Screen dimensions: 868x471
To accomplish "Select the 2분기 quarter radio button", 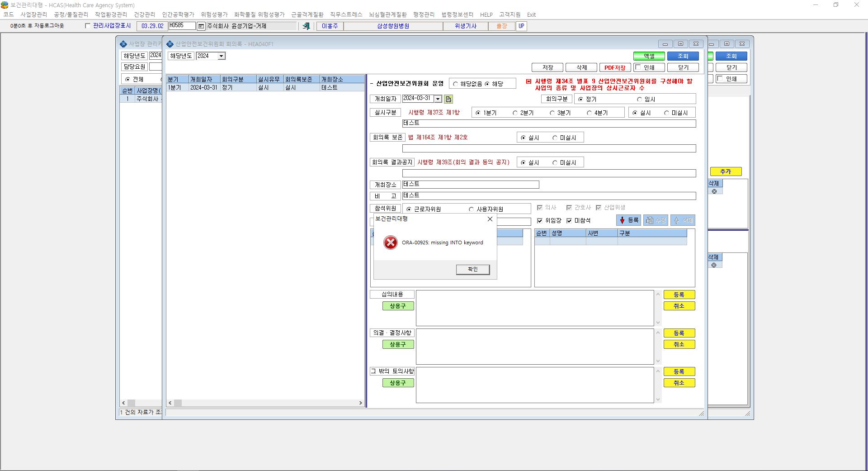I will (x=515, y=113).
